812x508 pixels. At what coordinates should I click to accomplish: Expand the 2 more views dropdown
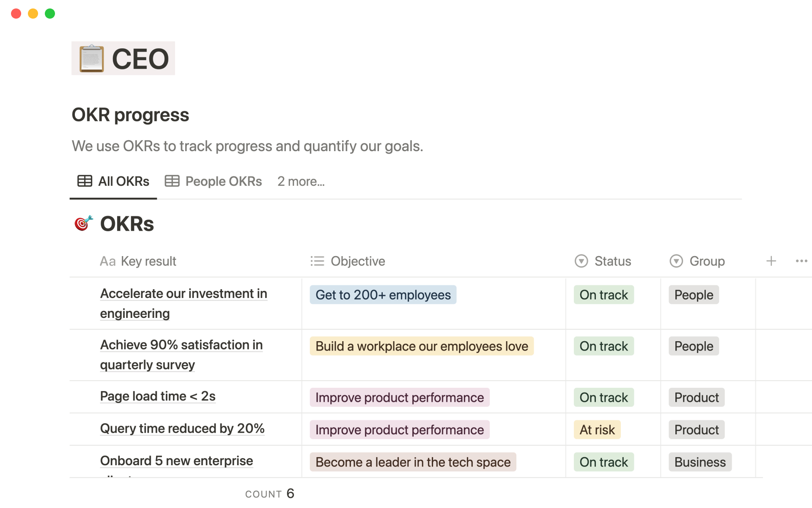[301, 181]
